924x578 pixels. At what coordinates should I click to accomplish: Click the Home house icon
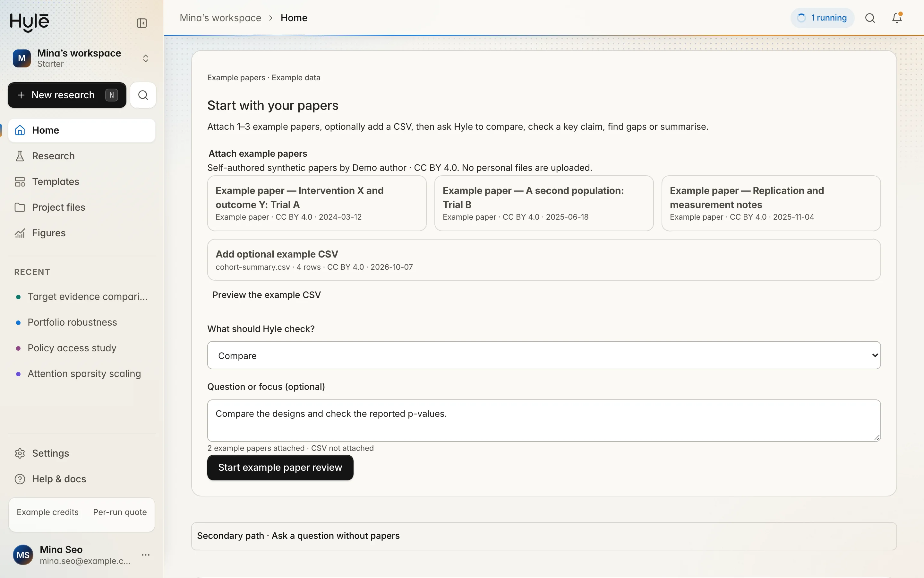pos(20,130)
